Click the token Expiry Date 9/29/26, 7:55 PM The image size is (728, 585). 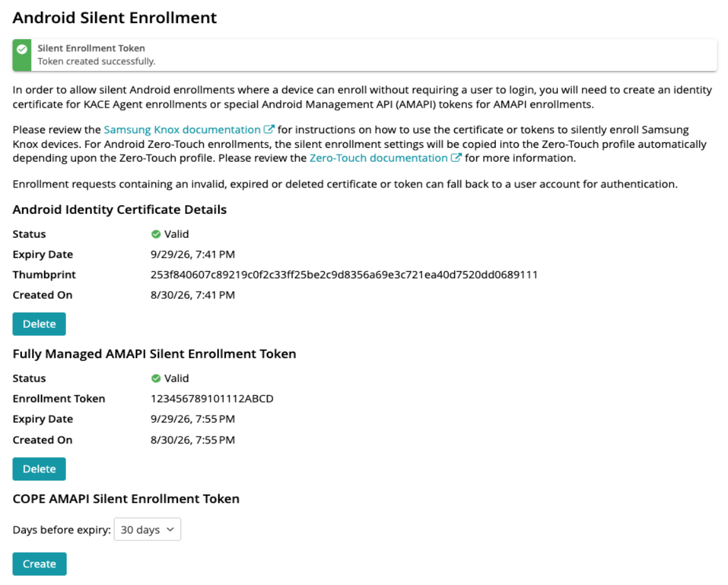pyautogui.click(x=193, y=419)
